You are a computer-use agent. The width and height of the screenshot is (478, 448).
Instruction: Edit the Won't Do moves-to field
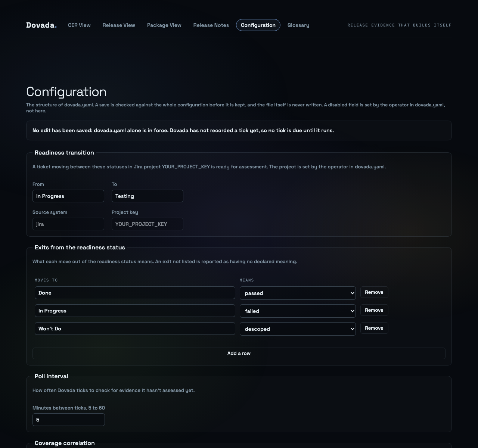click(135, 329)
